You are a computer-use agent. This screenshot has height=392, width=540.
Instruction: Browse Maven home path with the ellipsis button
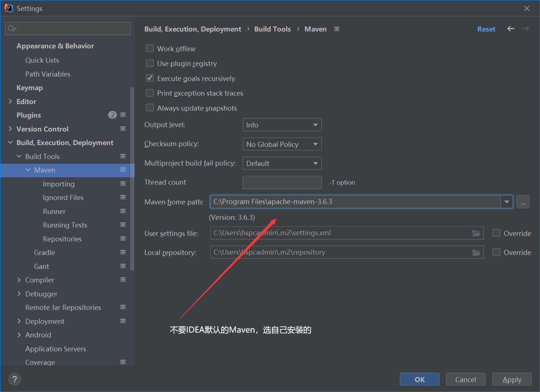tap(523, 202)
